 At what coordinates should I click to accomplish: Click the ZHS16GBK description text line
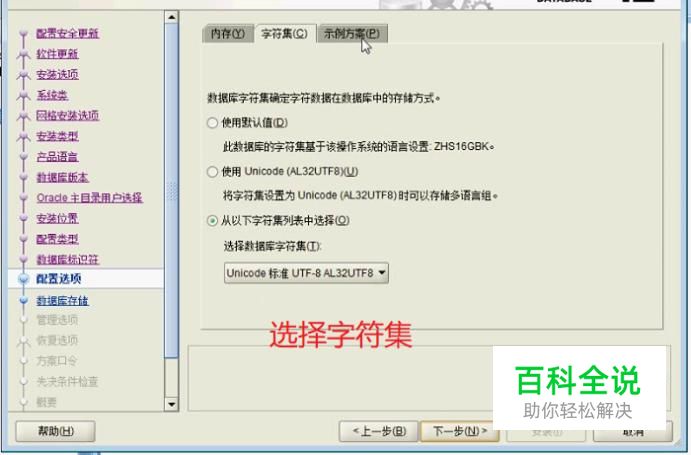358,147
